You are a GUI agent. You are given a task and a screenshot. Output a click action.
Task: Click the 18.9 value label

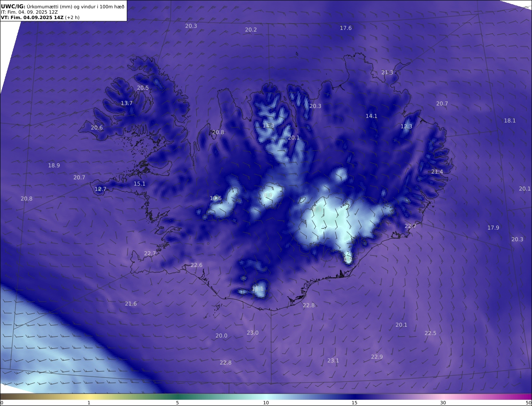coord(54,166)
